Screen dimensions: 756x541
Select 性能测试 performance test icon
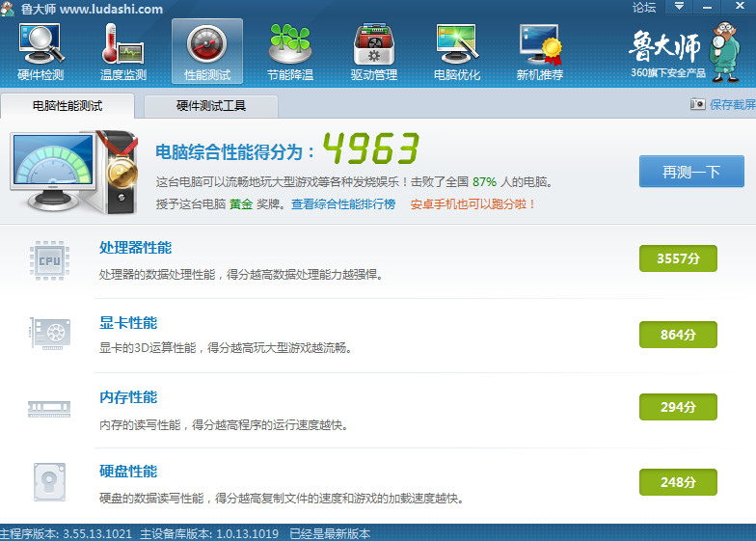click(x=207, y=52)
